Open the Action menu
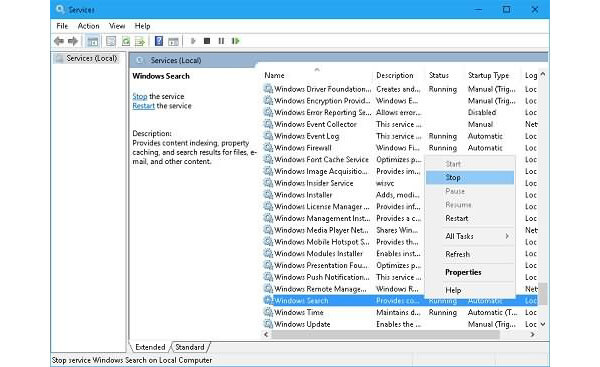Viewport: 600px width, 367px height. (x=88, y=26)
